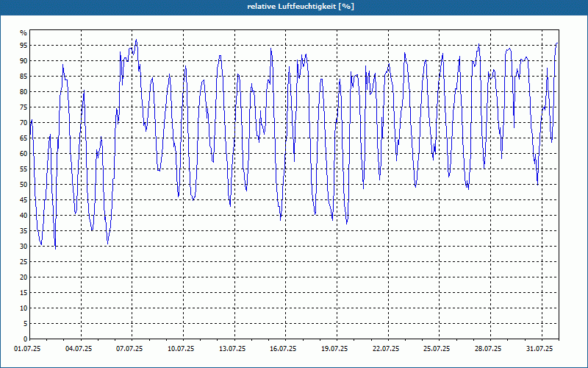Click the 45 y-axis value
The height and width of the screenshot is (368, 588).
[24, 200]
